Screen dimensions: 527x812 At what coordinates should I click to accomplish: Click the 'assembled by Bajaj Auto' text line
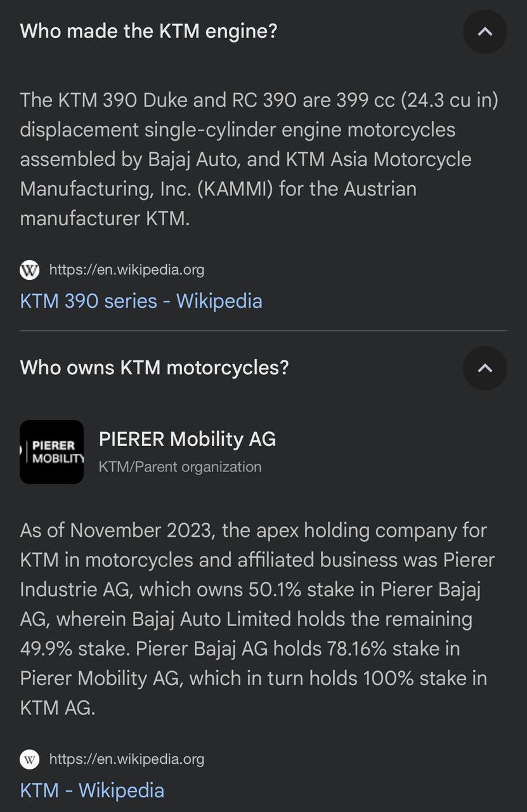coord(245,159)
